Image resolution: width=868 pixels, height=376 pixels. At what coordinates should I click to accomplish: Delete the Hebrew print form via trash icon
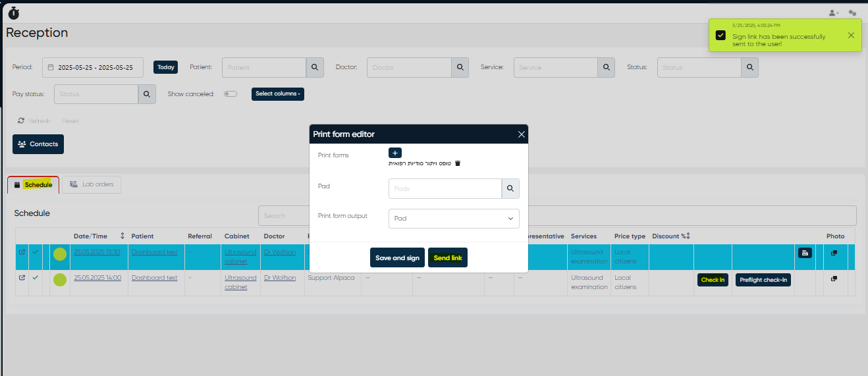(x=458, y=163)
